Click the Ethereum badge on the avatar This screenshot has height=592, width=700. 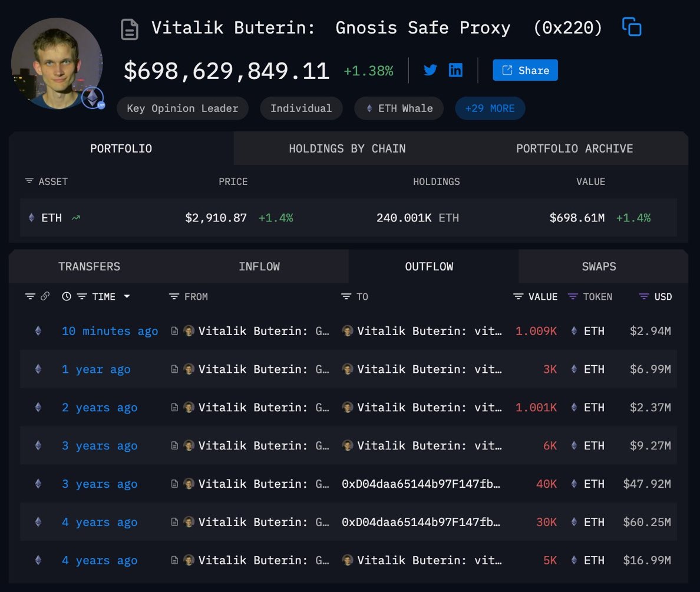[93, 98]
